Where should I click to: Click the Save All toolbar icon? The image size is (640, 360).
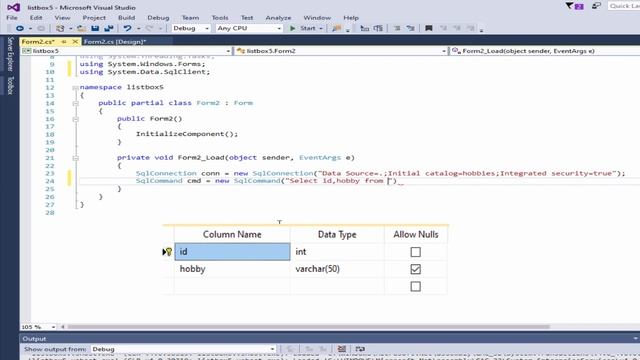tap(109, 28)
